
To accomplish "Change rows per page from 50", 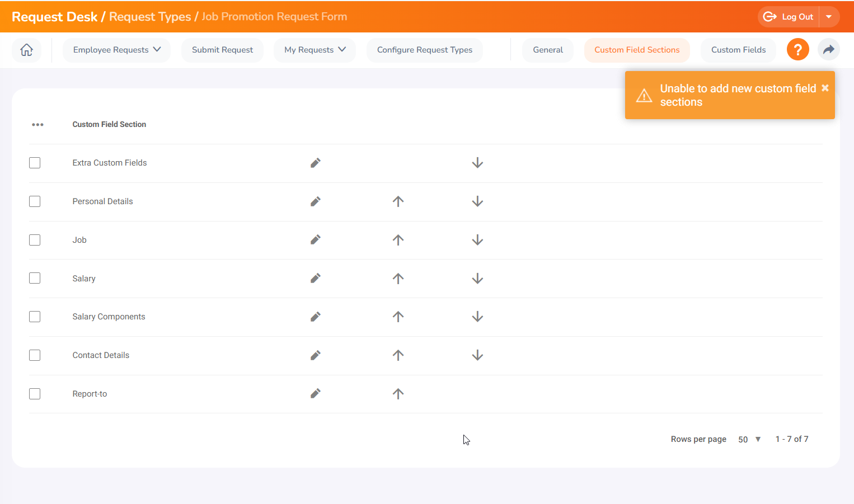I will 749,439.
